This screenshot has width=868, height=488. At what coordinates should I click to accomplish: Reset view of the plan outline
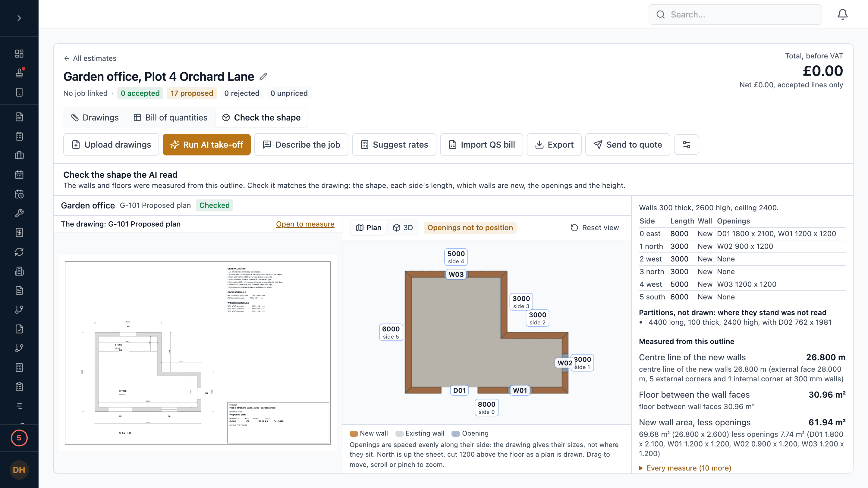(x=594, y=228)
